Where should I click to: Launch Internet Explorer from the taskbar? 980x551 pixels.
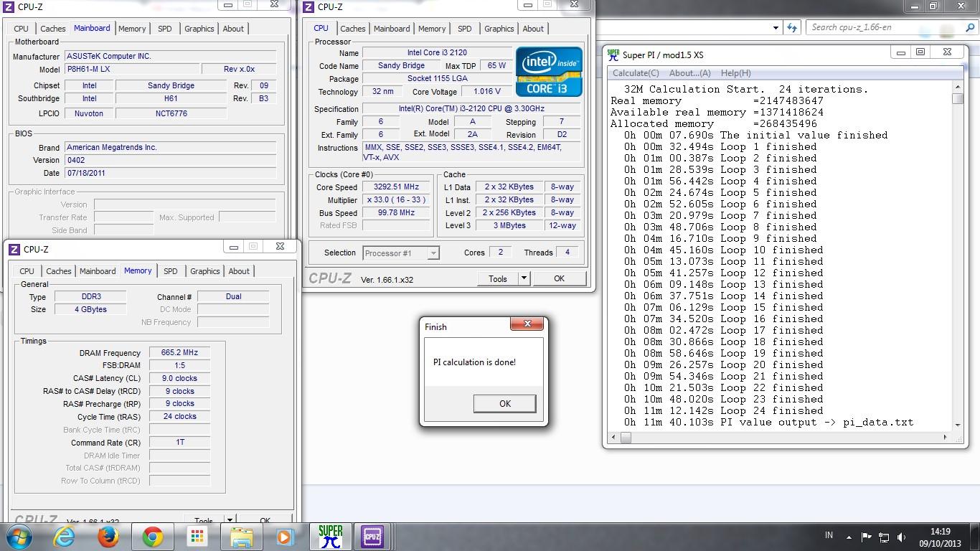tap(64, 537)
